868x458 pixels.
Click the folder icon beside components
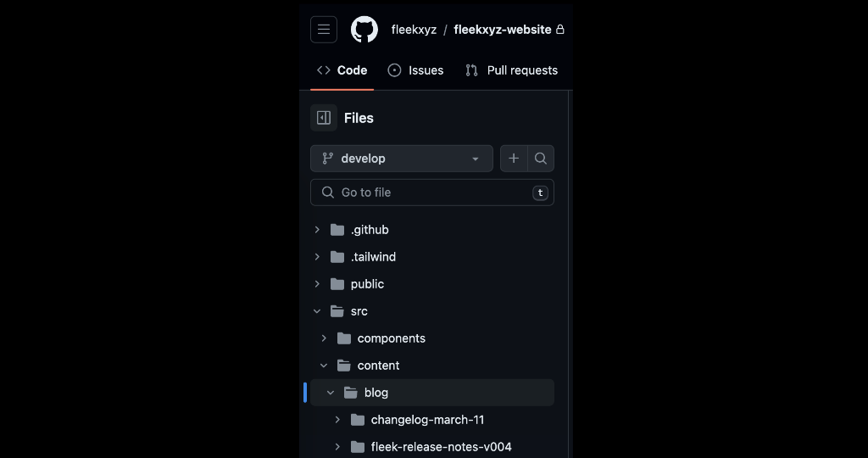(344, 338)
